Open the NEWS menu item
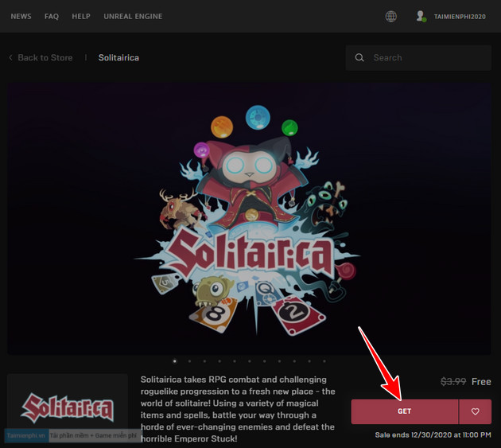Screen dimensions: 501x448 coord(21,17)
